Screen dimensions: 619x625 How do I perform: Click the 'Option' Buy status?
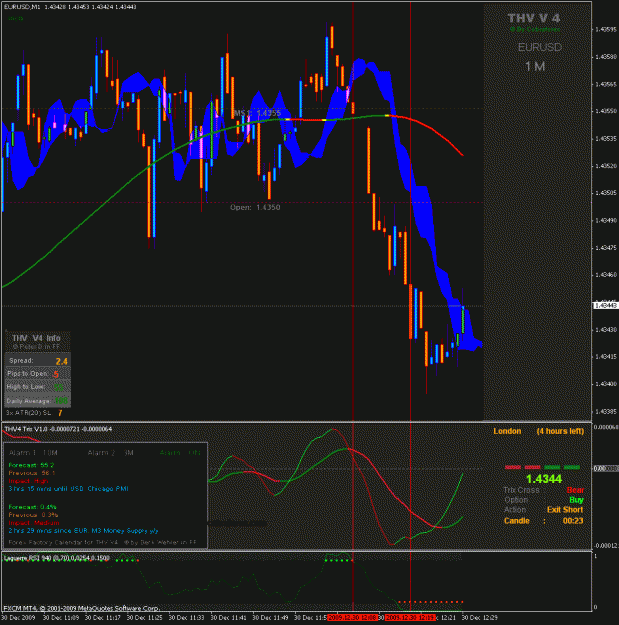click(x=576, y=500)
